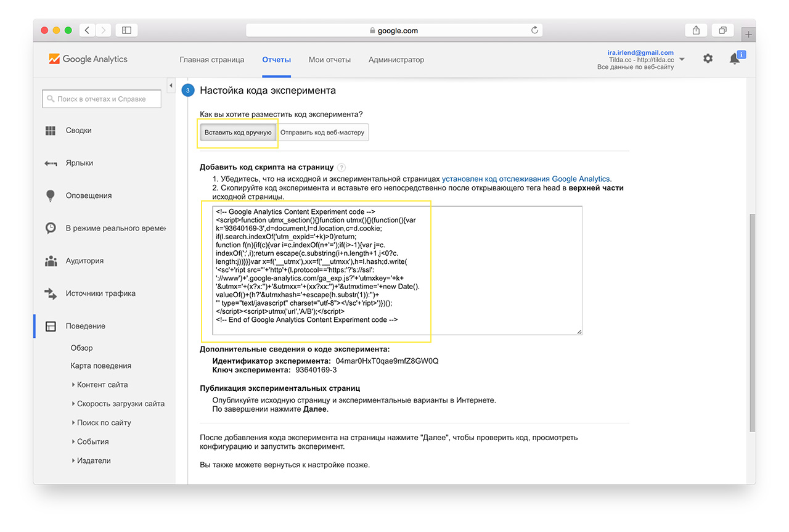Show all tabs icon in Safari

(x=722, y=30)
